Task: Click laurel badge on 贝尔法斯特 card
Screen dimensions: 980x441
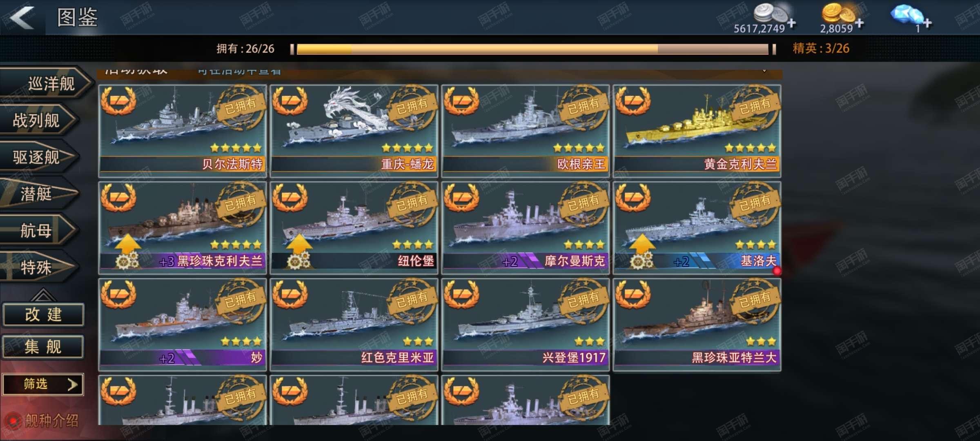Action: point(118,100)
